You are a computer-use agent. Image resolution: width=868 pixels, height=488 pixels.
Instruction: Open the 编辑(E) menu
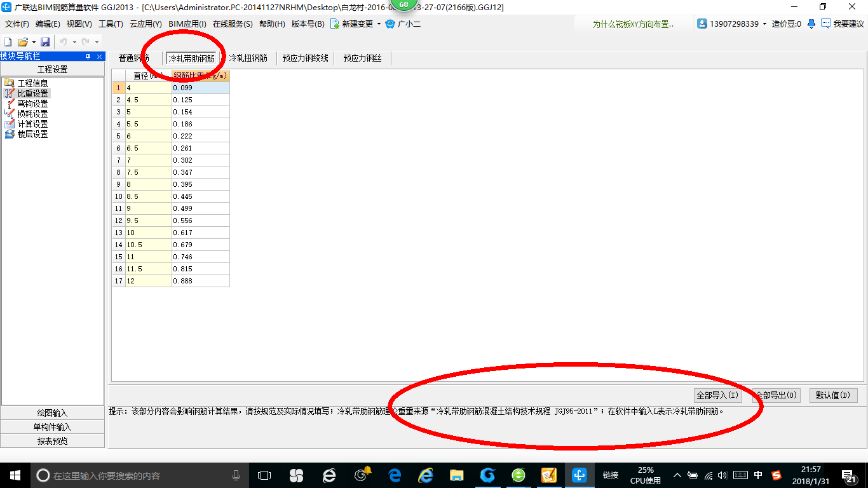tap(48, 24)
